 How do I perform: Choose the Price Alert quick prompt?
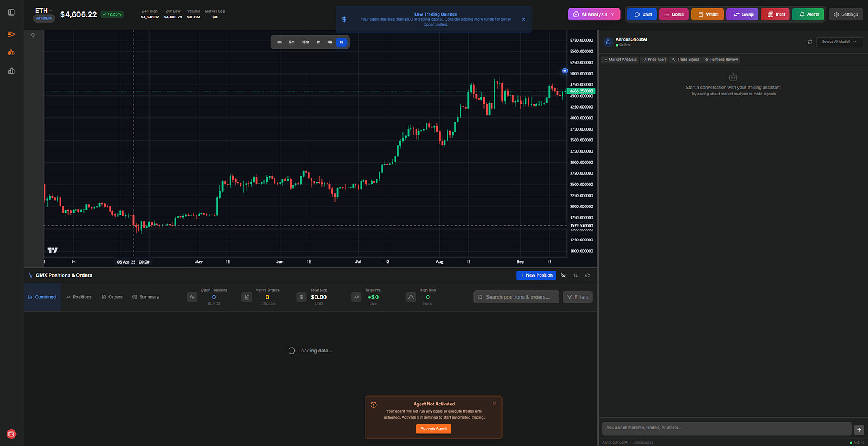click(654, 60)
